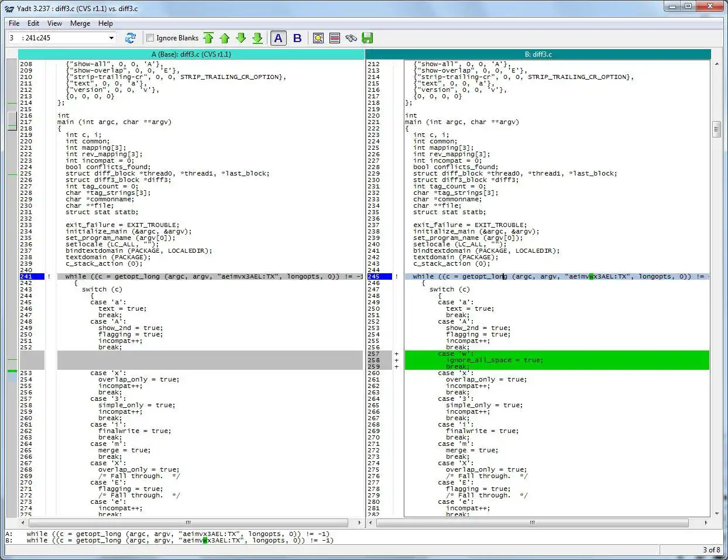Click the vertical scrollbar thumb on right
This screenshot has width=728, height=560.
coord(716,129)
